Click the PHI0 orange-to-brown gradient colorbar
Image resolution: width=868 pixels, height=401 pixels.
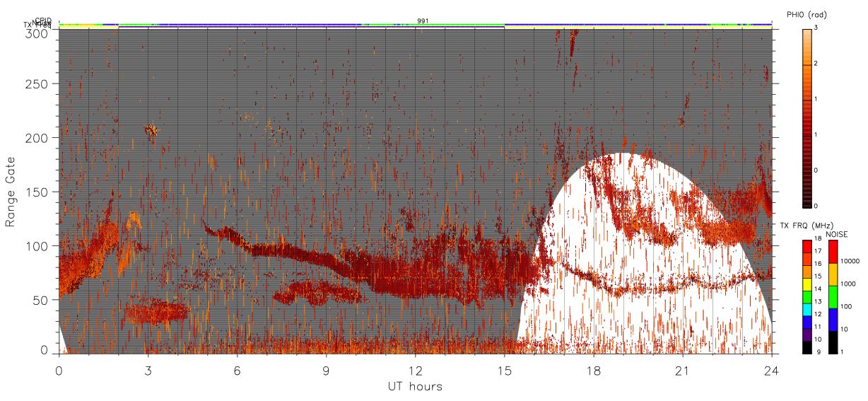click(807, 119)
